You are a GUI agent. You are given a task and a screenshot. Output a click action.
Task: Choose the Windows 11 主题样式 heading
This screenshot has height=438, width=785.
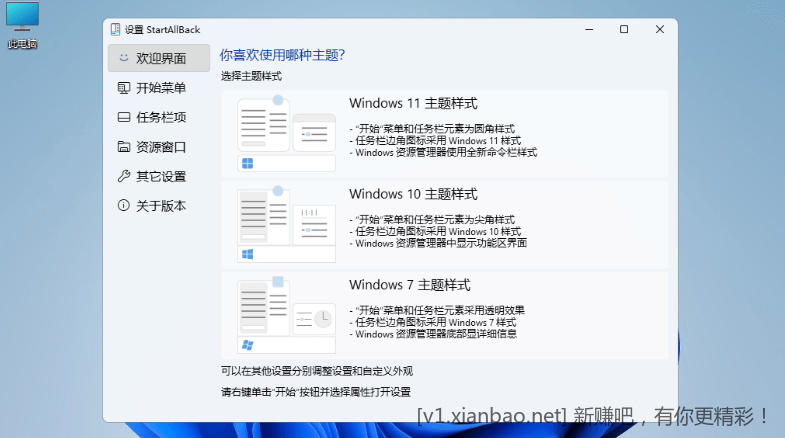coord(414,104)
